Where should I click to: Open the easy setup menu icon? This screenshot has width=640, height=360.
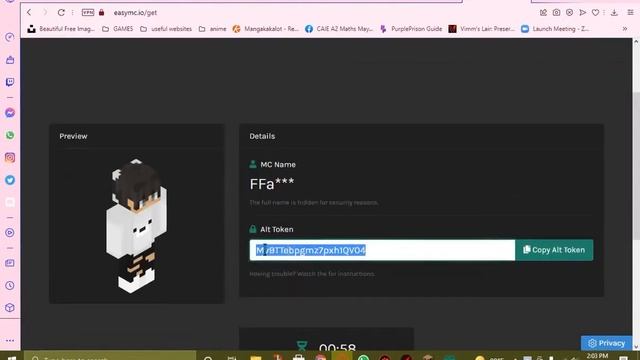(x=631, y=13)
